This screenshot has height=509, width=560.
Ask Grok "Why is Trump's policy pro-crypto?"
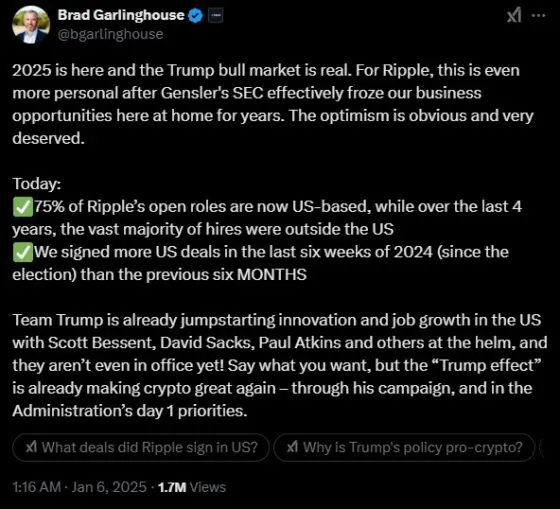tap(404, 447)
